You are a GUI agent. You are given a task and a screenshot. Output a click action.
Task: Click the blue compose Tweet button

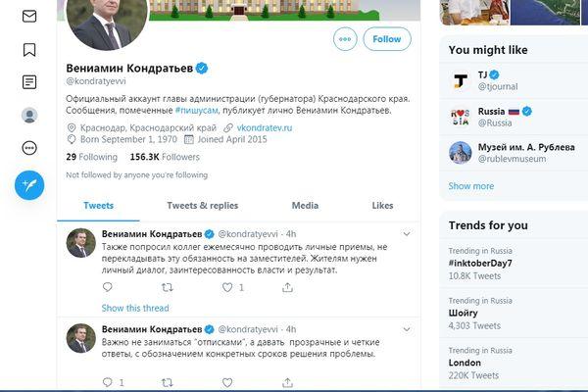[29, 185]
